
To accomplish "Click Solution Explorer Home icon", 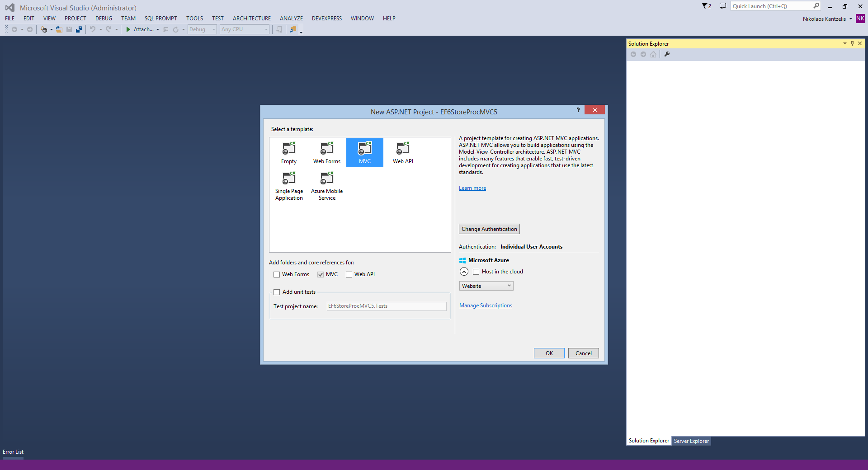I will pos(653,54).
